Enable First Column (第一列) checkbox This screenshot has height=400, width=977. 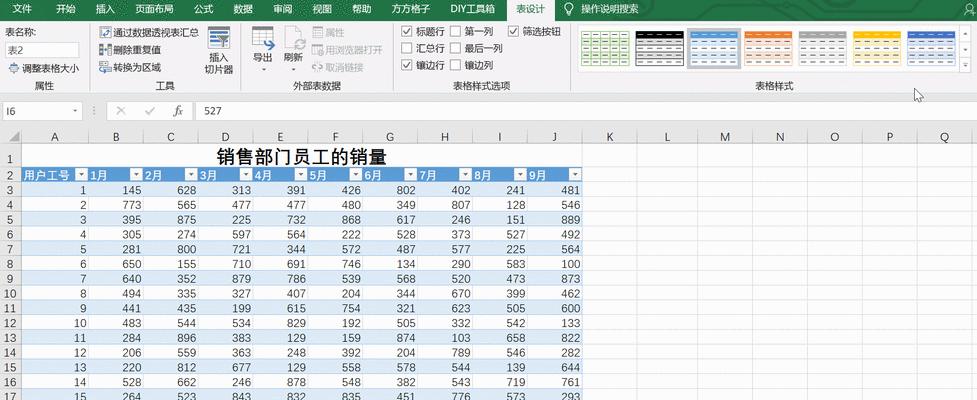point(455,31)
